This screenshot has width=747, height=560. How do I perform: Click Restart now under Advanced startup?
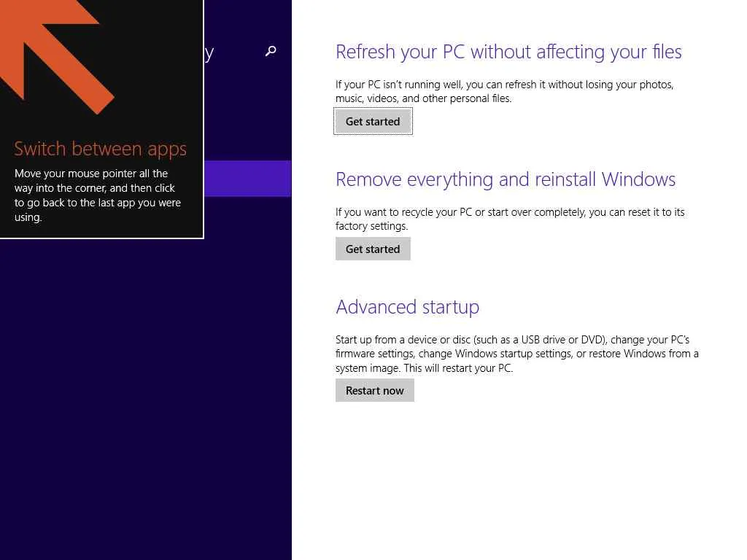[375, 391]
